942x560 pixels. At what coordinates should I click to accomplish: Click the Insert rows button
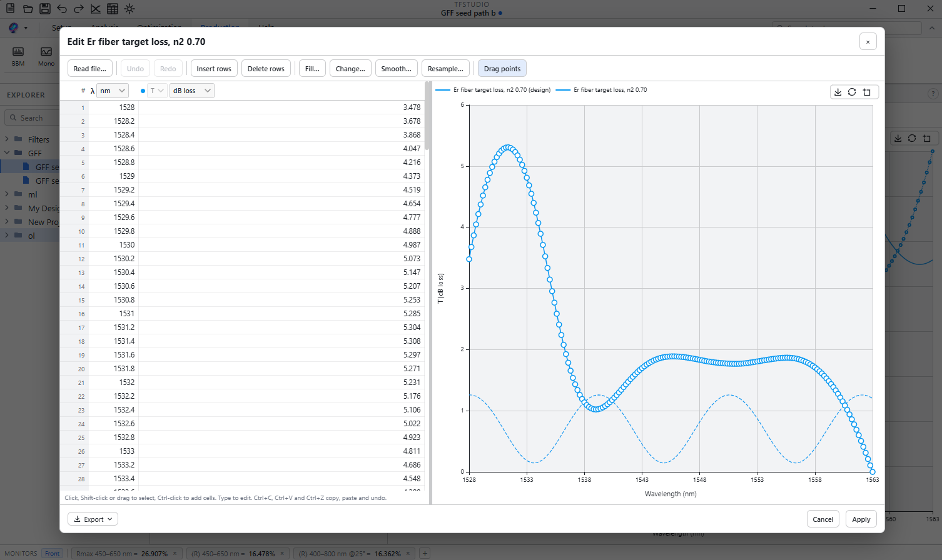[214, 69]
